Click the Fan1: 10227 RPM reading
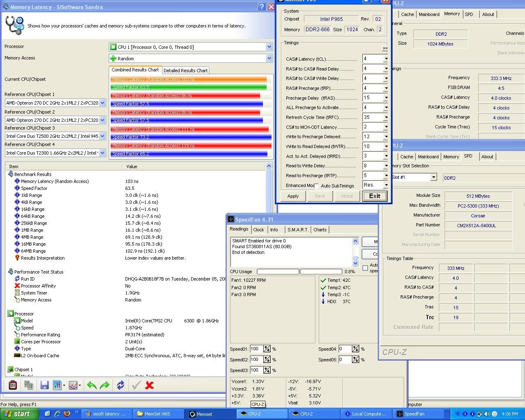The height and width of the screenshot is (420, 525). coord(249,281)
